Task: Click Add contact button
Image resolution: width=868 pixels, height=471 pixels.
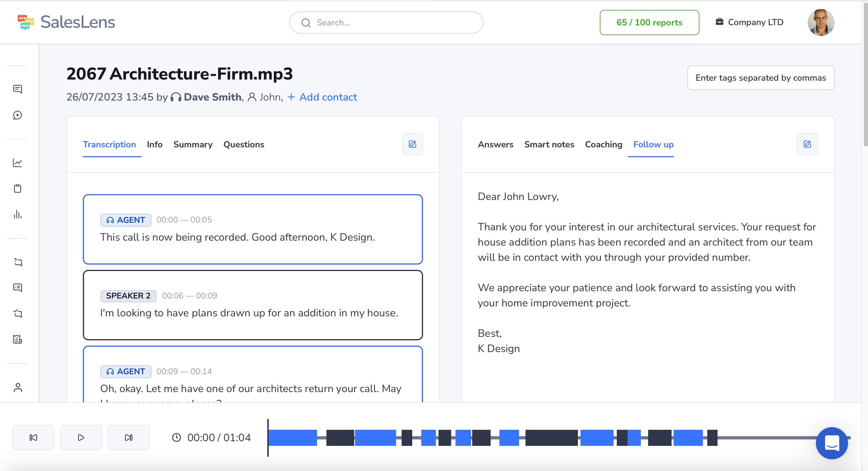Action: tap(322, 96)
